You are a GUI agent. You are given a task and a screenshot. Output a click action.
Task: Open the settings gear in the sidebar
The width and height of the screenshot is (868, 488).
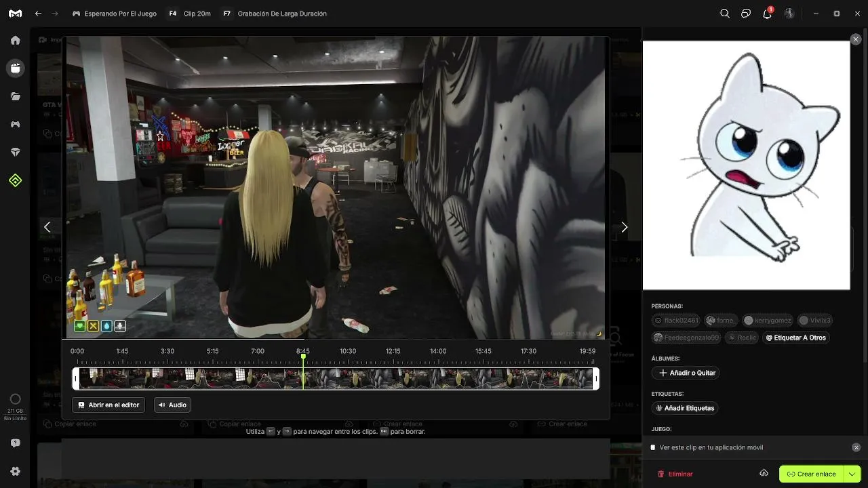pos(15,472)
